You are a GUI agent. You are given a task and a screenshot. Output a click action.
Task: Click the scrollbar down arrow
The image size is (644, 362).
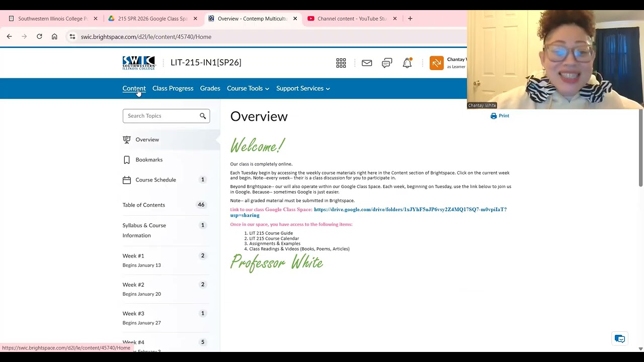click(x=640, y=348)
